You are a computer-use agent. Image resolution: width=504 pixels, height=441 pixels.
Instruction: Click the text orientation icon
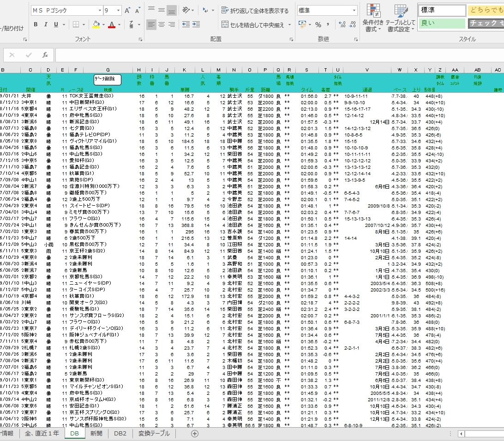point(186,10)
